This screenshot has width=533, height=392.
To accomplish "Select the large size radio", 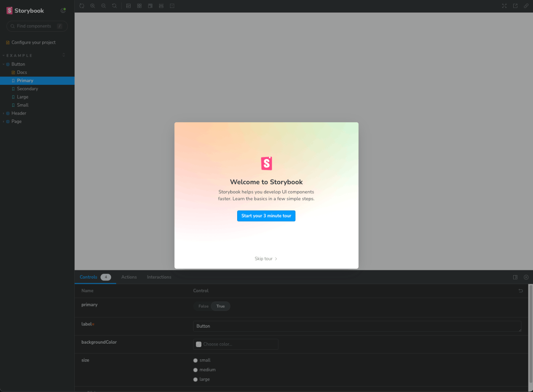I will (x=195, y=379).
